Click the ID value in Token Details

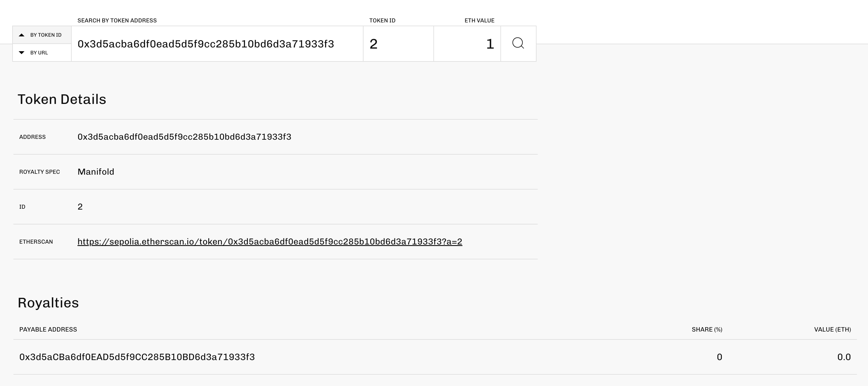coord(80,206)
